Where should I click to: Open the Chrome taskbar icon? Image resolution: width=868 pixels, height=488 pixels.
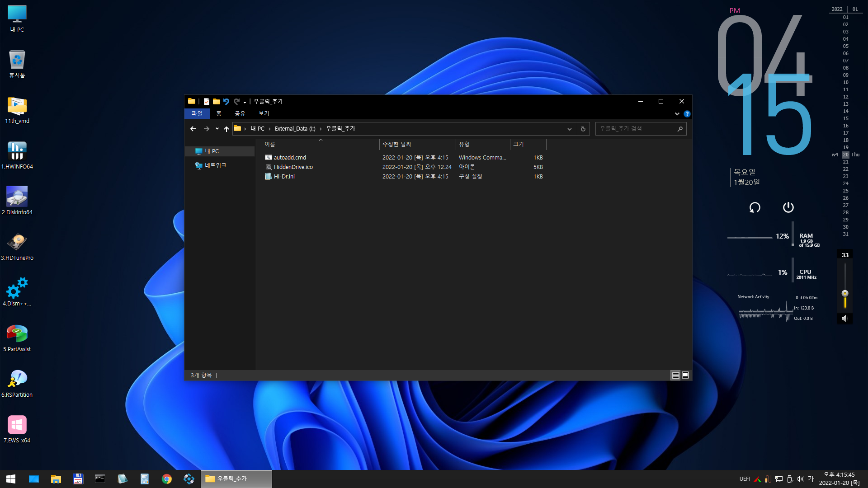coord(167,479)
